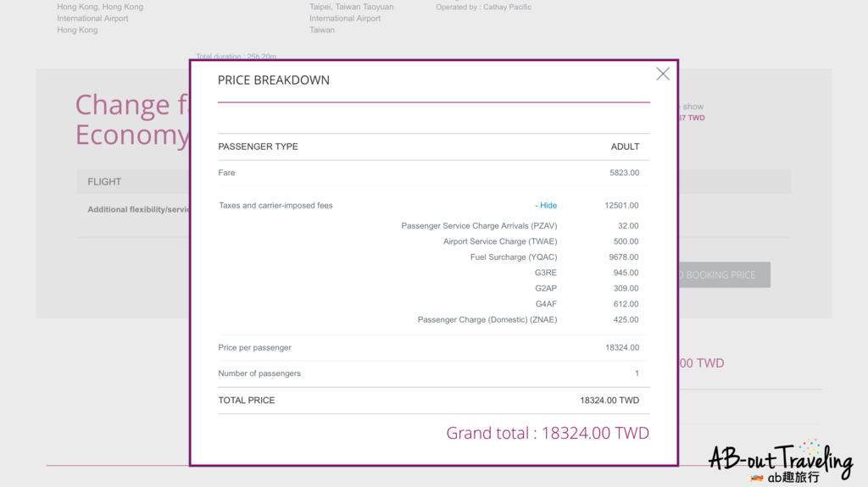Image resolution: width=868 pixels, height=487 pixels.
Task: Select the TOTAL PRICE row label
Action: [x=247, y=401]
